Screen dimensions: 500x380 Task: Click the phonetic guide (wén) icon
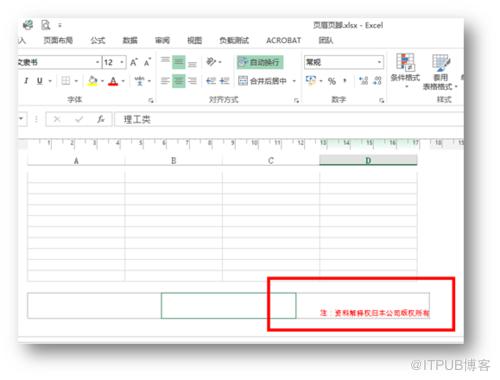(139, 81)
